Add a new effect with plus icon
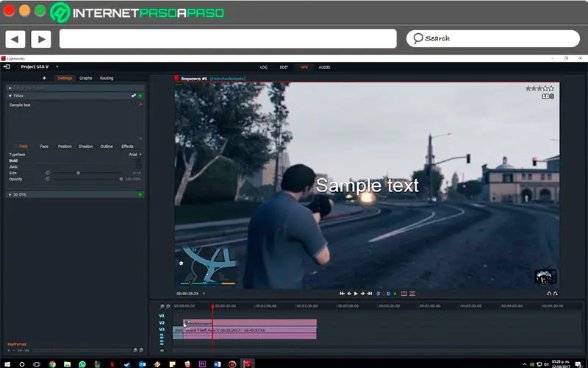This screenshot has height=368, width=588. pyautogui.click(x=44, y=78)
